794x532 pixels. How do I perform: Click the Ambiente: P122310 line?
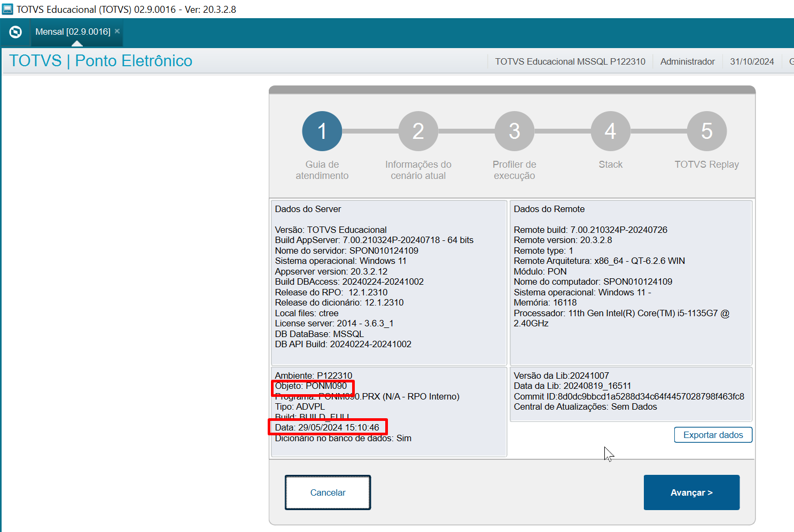pos(314,375)
